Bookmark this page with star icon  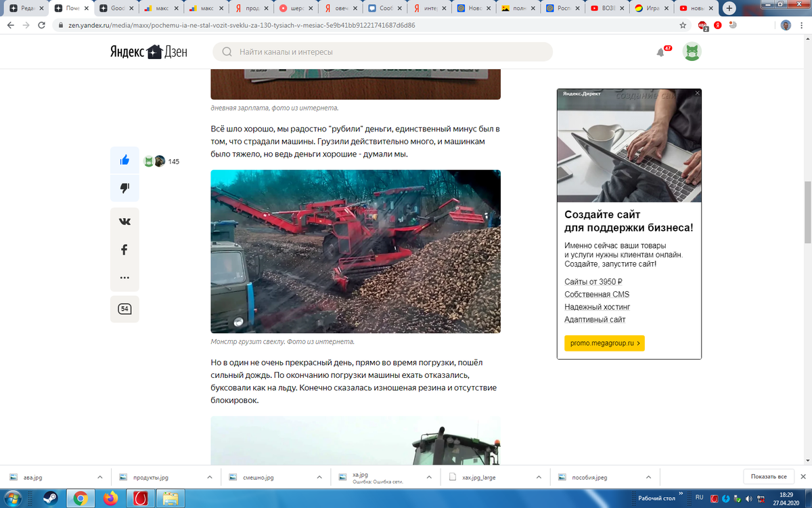tap(683, 25)
